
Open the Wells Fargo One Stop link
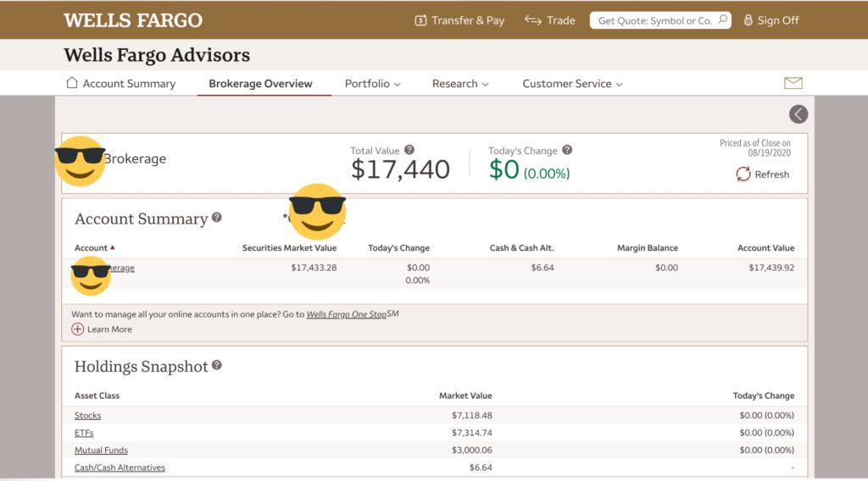tap(346, 314)
